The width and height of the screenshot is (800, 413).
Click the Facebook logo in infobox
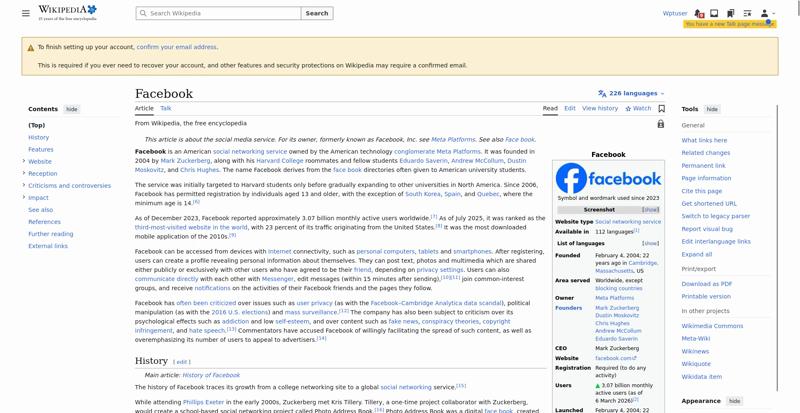click(x=608, y=178)
